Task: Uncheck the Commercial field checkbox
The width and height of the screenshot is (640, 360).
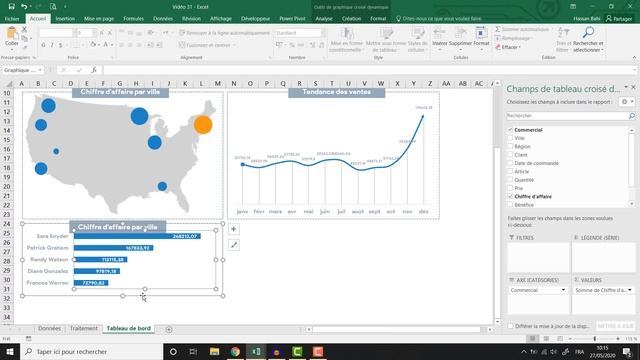Action: coord(510,130)
